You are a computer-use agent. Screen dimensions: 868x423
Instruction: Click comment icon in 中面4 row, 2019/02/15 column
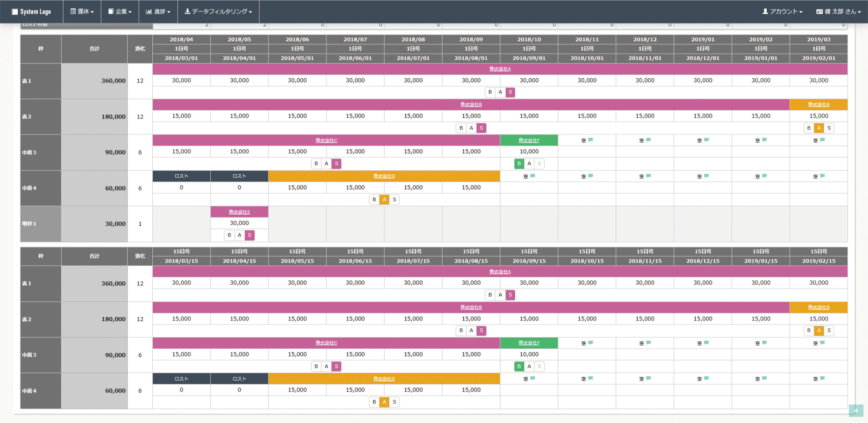click(x=822, y=378)
